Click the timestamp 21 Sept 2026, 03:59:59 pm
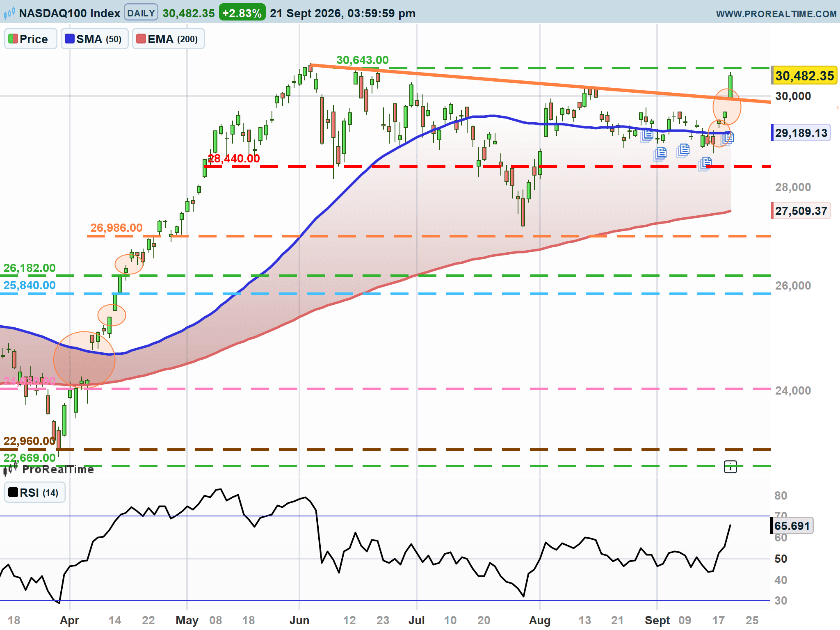Screen dimensions: 840x630 (x=343, y=13)
